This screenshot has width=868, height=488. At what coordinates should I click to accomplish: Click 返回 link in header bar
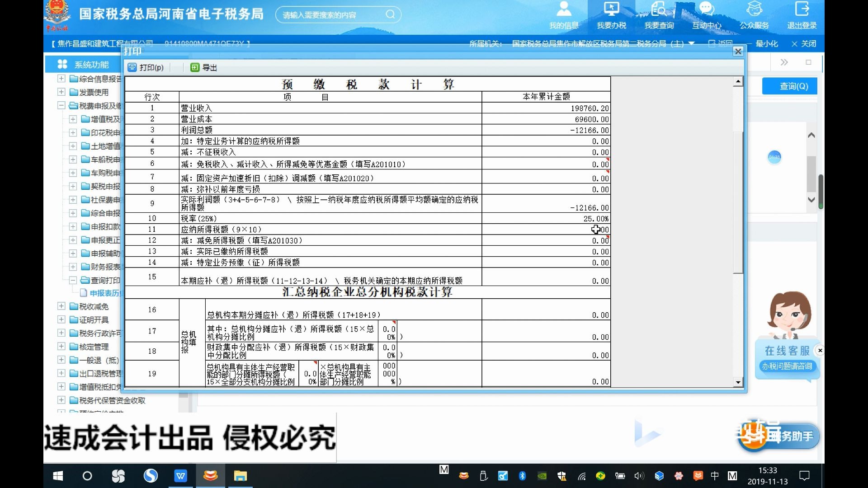tap(721, 44)
